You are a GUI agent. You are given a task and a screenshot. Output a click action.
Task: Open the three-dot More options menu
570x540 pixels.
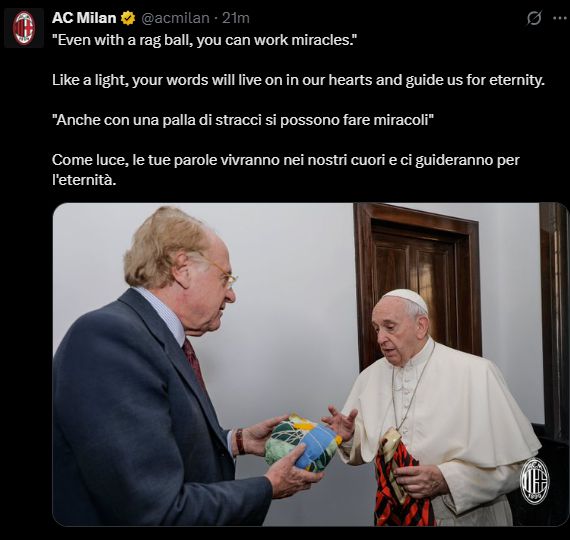[x=560, y=18]
